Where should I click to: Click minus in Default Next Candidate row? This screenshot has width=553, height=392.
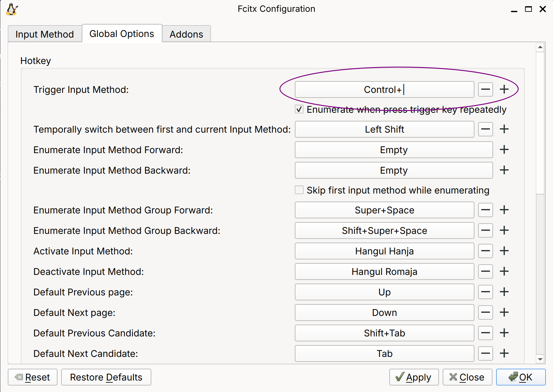[x=486, y=353]
